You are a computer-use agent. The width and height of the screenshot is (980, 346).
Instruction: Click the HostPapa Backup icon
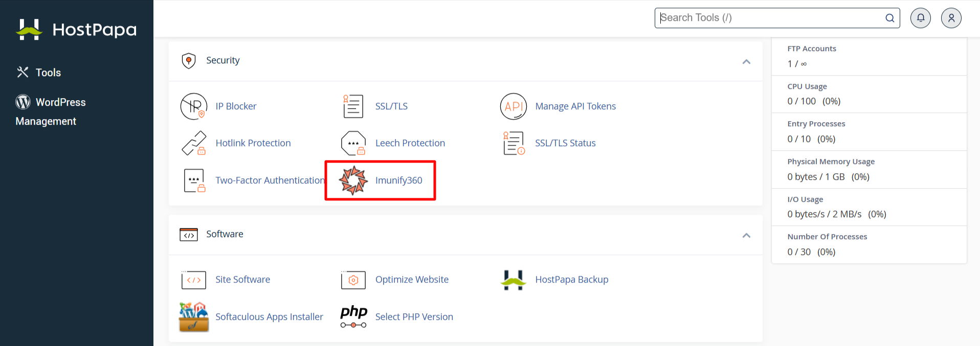(x=514, y=280)
